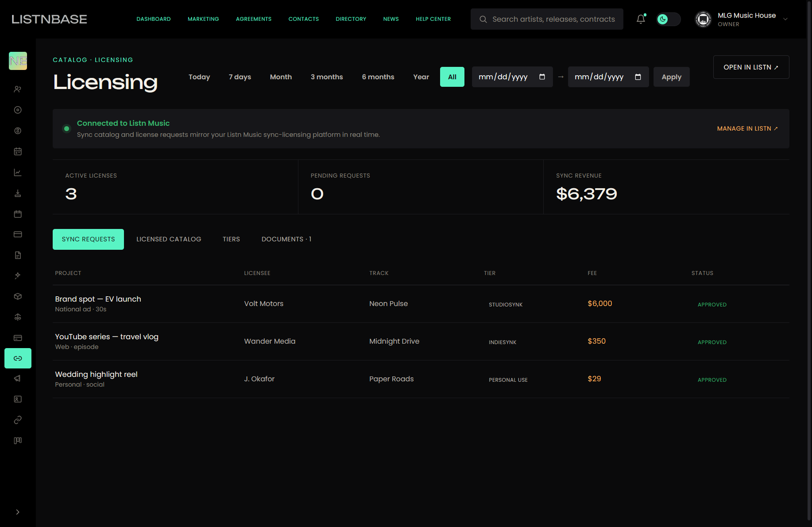
Task: Open the download tray sidebar icon
Action: (18, 193)
